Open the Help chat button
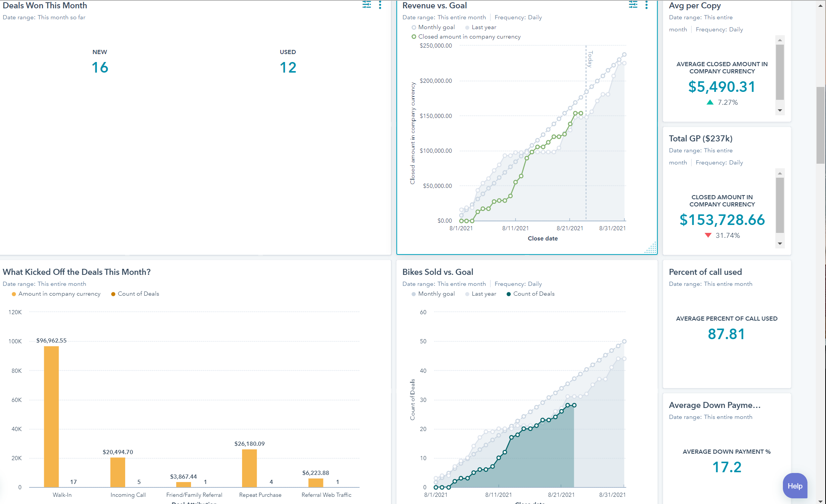The height and width of the screenshot is (504, 826). coord(795,486)
